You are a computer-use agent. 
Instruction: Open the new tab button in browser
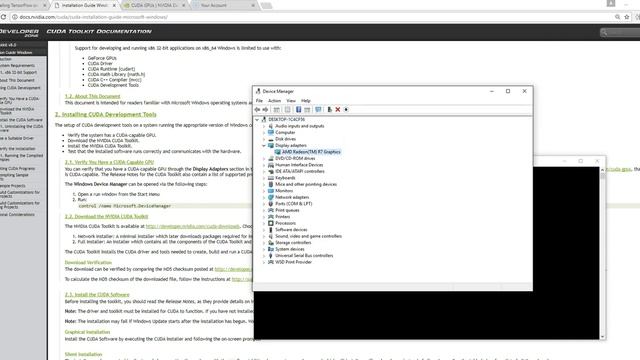click(x=266, y=5)
